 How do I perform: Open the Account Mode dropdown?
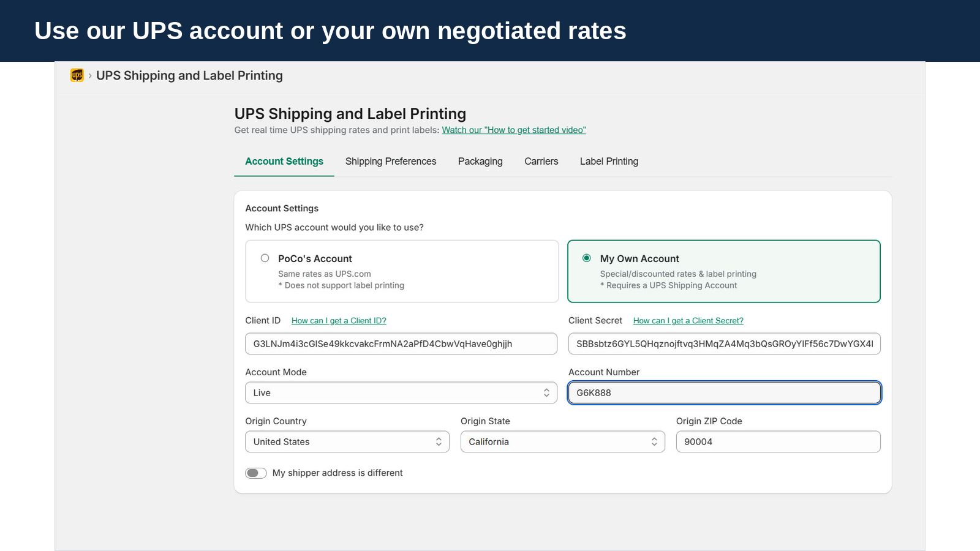(x=401, y=393)
